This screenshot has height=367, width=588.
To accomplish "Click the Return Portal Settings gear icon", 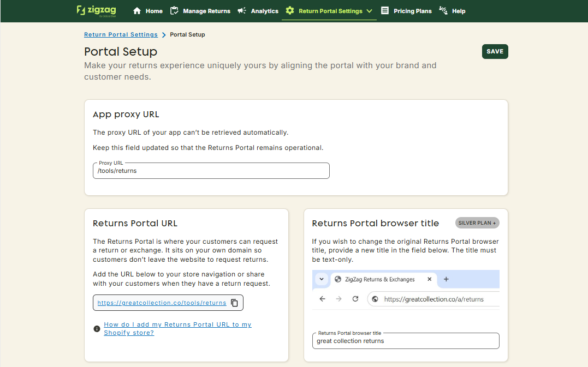I will pyautogui.click(x=290, y=11).
